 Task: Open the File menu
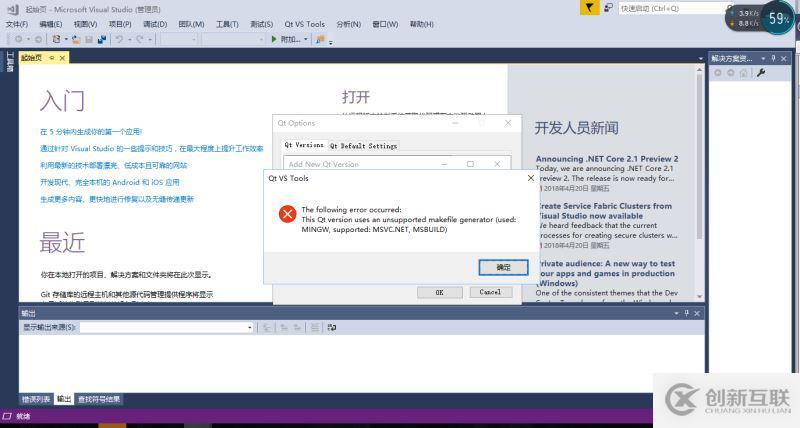16,24
